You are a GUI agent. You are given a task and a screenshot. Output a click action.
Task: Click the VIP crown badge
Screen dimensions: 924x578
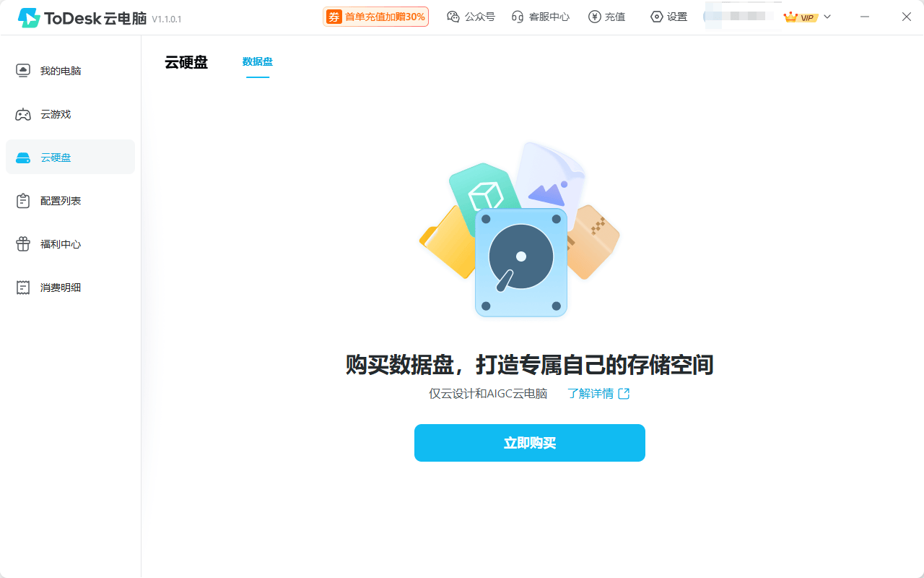click(x=801, y=17)
